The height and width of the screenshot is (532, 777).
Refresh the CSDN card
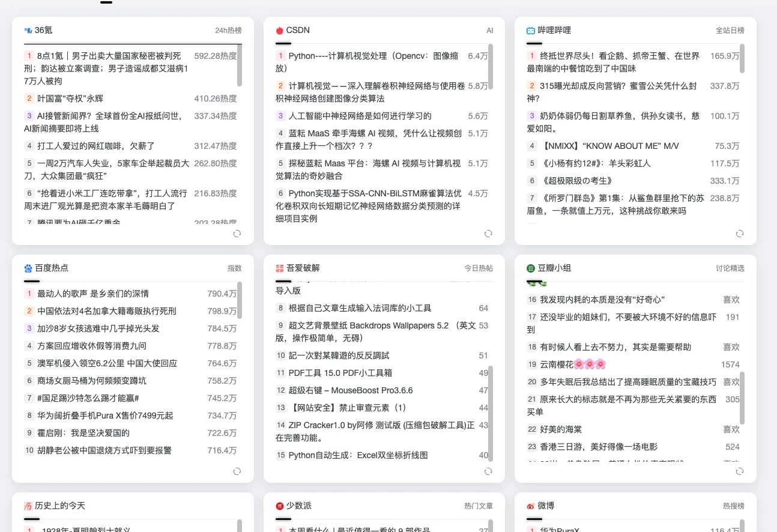(488, 234)
